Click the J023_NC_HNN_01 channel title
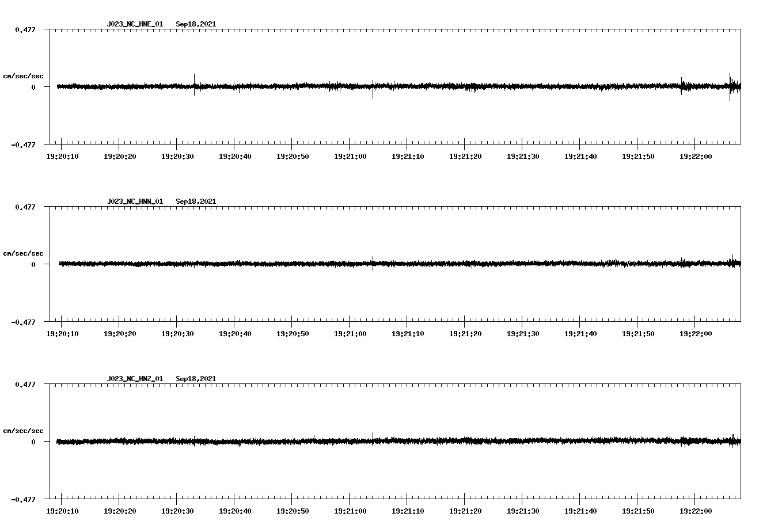Viewport: 782px width, 532px height. tap(135, 202)
